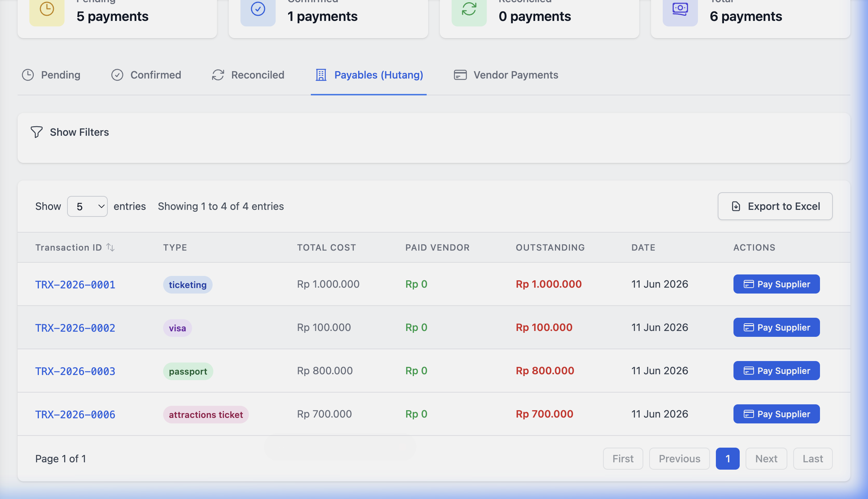
Task: Click outstanding amount Rp 1.000.000
Action: pos(549,284)
